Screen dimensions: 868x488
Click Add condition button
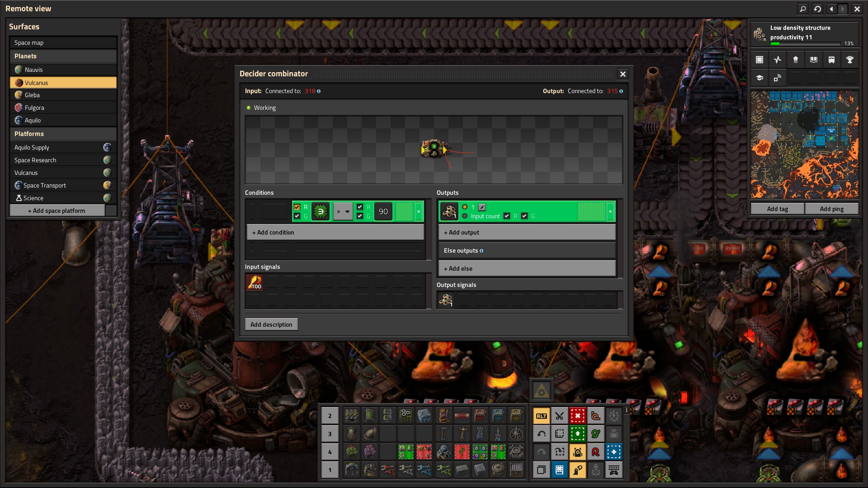click(335, 232)
